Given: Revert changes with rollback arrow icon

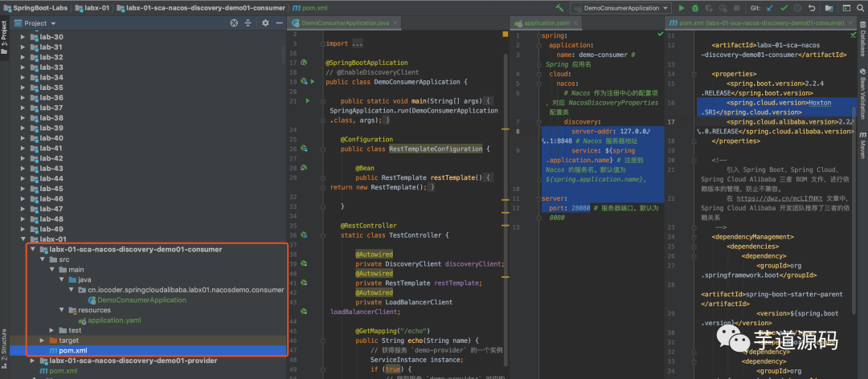Looking at the screenshot, I should (811, 8).
